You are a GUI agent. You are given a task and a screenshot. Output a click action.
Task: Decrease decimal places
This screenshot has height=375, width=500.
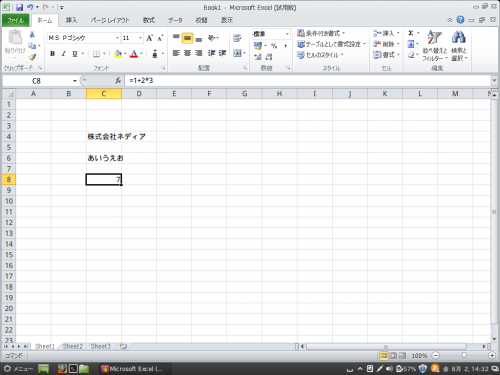pos(269,57)
